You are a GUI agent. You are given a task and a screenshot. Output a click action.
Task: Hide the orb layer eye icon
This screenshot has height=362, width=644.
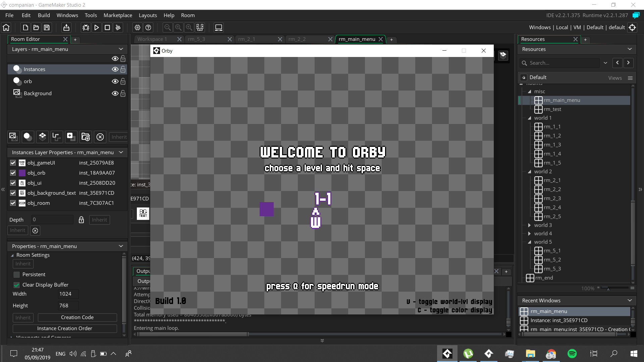tap(115, 81)
